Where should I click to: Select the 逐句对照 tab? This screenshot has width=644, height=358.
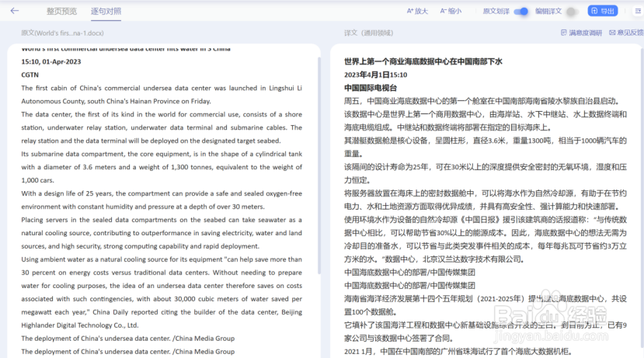[x=106, y=11]
